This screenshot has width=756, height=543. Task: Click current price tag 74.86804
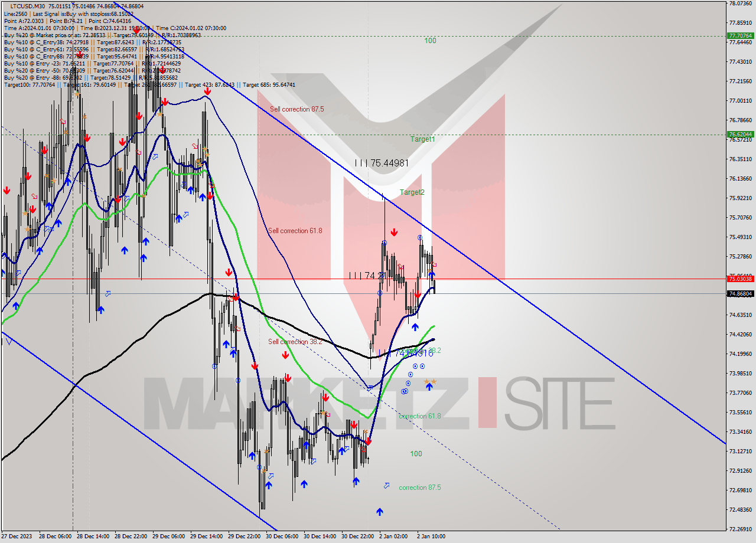pos(740,293)
